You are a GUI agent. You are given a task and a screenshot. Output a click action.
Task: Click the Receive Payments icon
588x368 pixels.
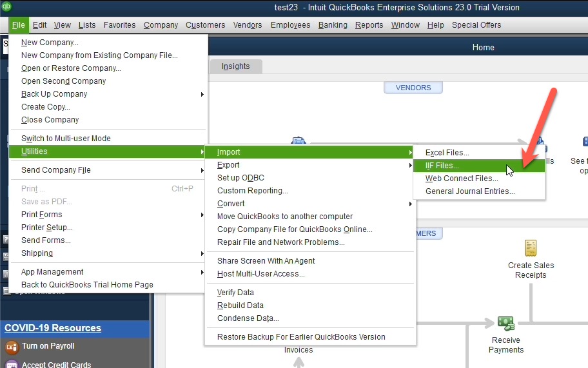tap(506, 323)
